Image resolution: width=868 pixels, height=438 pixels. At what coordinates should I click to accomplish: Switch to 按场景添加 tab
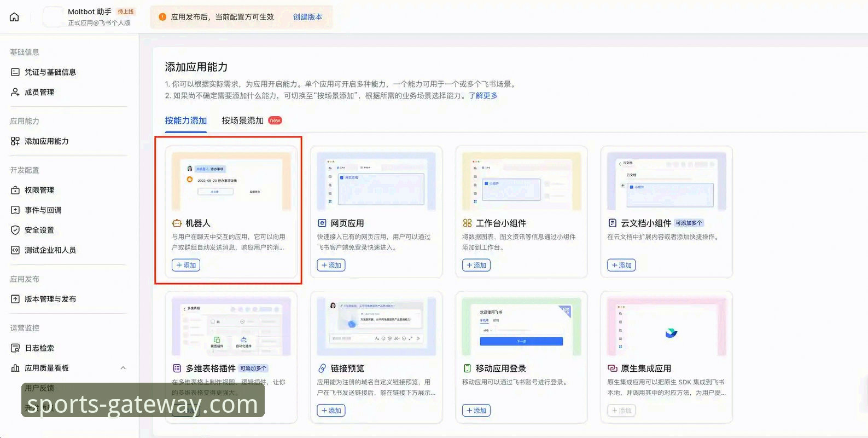[x=243, y=120]
